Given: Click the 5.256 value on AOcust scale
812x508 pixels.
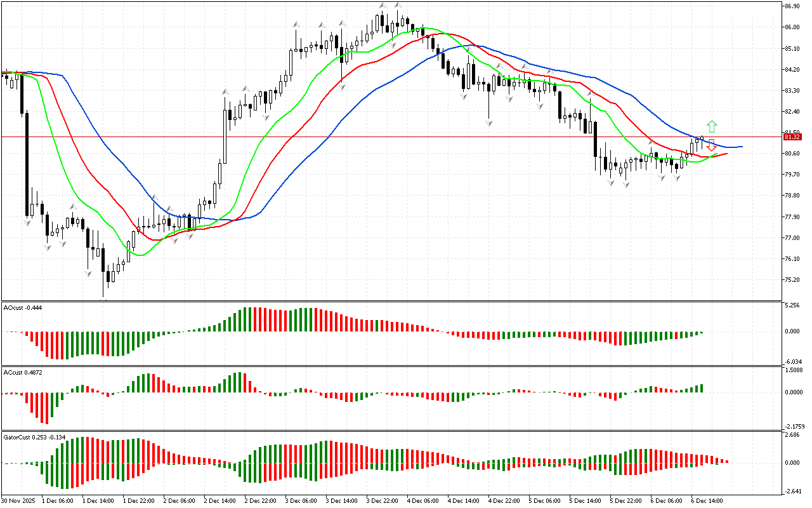Looking at the screenshot, I should tap(791, 305).
